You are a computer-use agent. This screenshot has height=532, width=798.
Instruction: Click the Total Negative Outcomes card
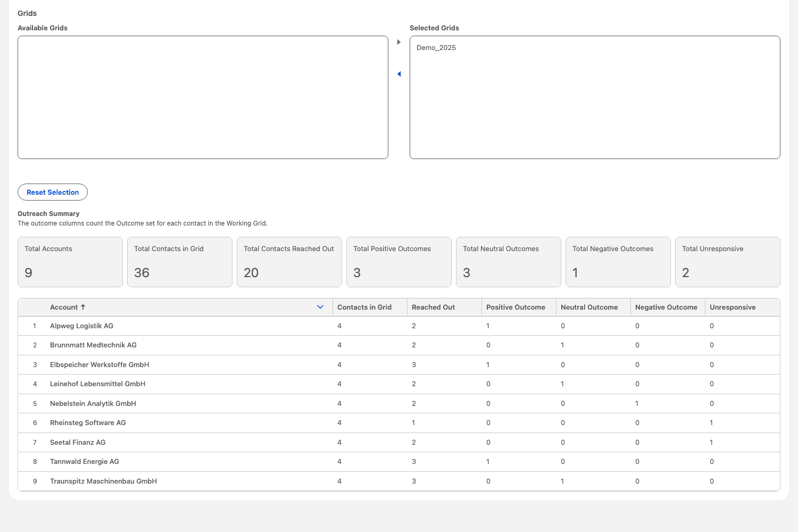point(618,262)
